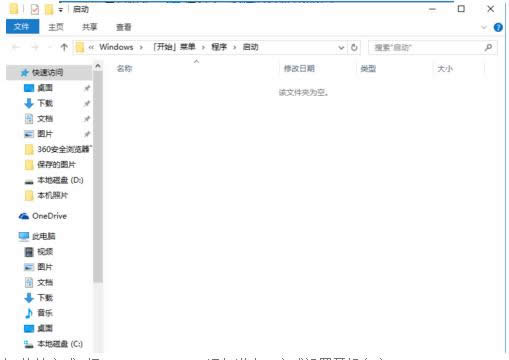Expand the address bar history dropdown

[x=341, y=47]
